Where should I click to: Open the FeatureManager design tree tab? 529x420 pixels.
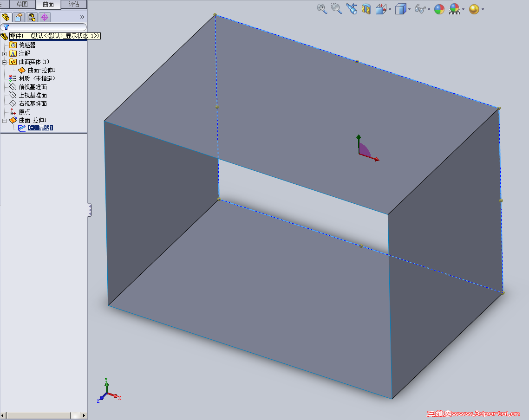[6, 17]
